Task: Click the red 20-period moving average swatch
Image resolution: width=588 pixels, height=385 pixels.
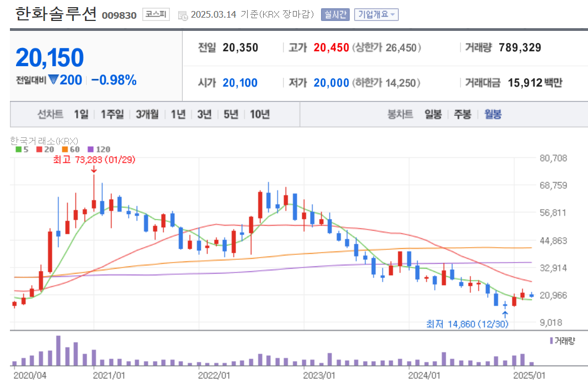Action: (39, 149)
